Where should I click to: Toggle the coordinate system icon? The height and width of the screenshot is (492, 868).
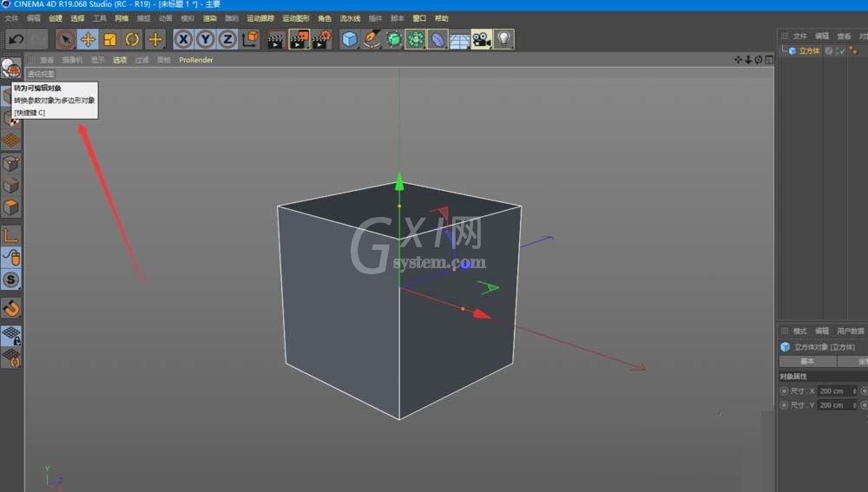(x=250, y=39)
